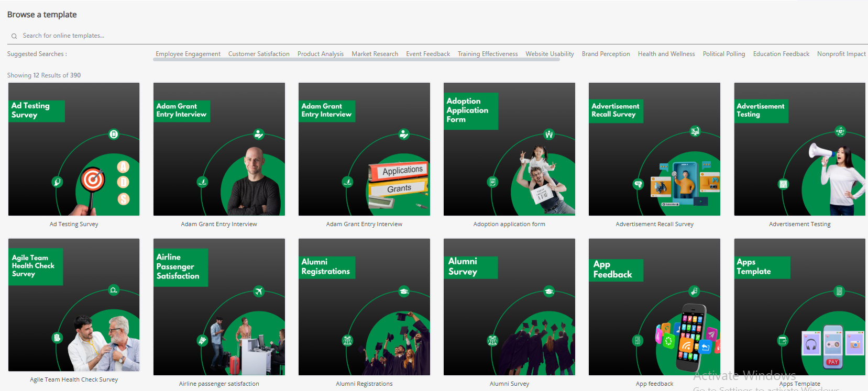Click 'Advertisement Testing' caption text

800,224
